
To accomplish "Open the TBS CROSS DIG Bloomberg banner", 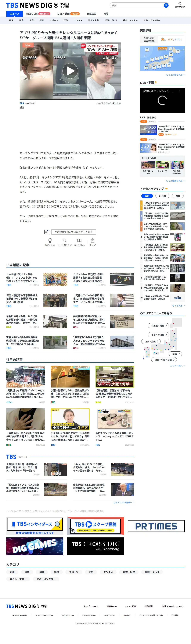I will (x=95, y=547).
